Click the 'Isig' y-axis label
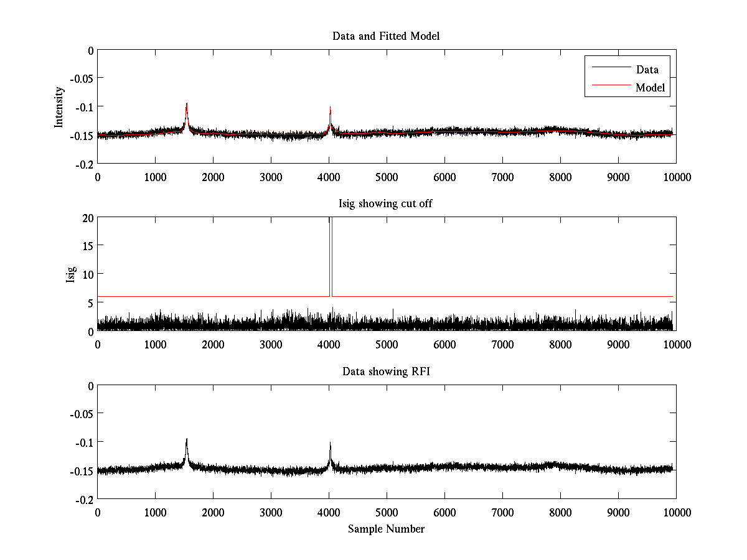This screenshot has height=560, width=747. [x=70, y=274]
